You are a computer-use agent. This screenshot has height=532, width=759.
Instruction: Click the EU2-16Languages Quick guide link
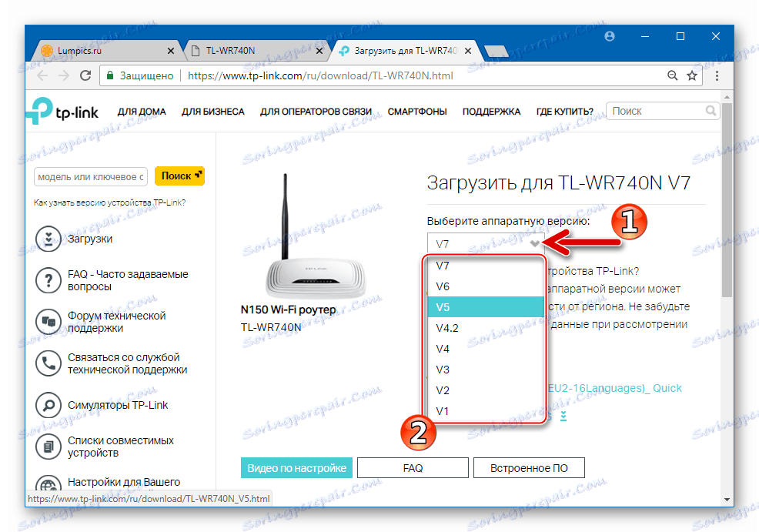click(615, 388)
